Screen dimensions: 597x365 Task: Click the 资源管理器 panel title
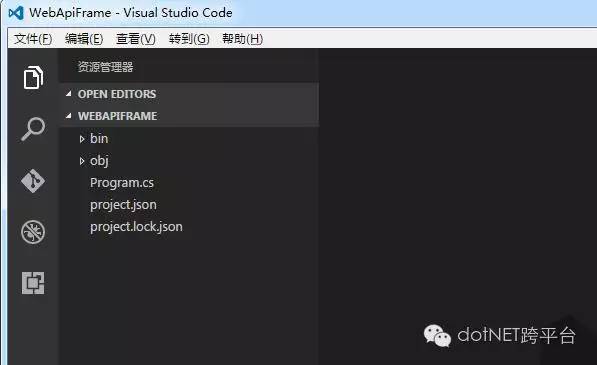pos(105,67)
